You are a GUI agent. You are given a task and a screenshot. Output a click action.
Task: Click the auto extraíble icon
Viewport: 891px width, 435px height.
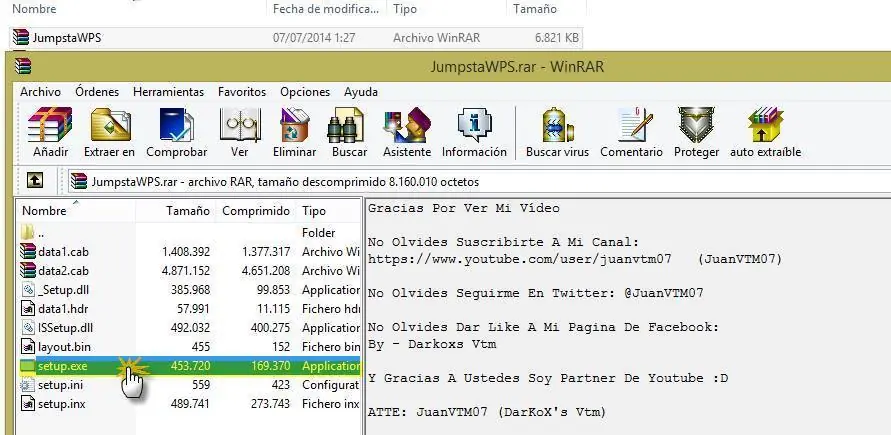point(765,125)
